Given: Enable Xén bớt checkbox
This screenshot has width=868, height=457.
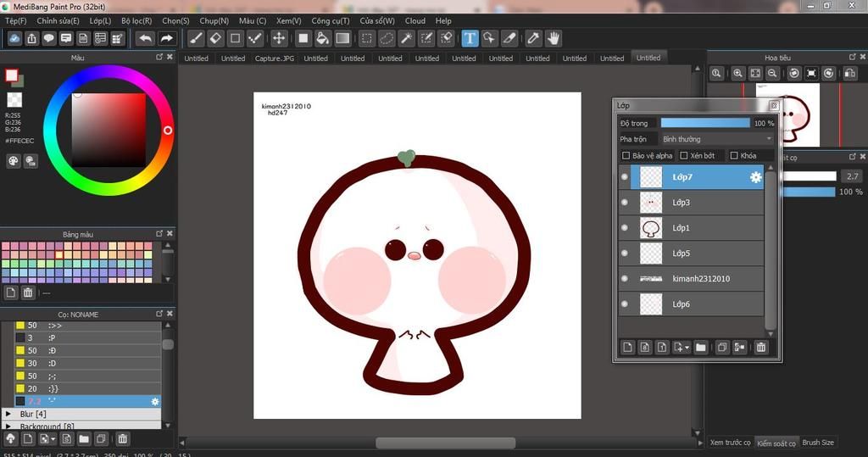Looking at the screenshot, I should click(684, 156).
